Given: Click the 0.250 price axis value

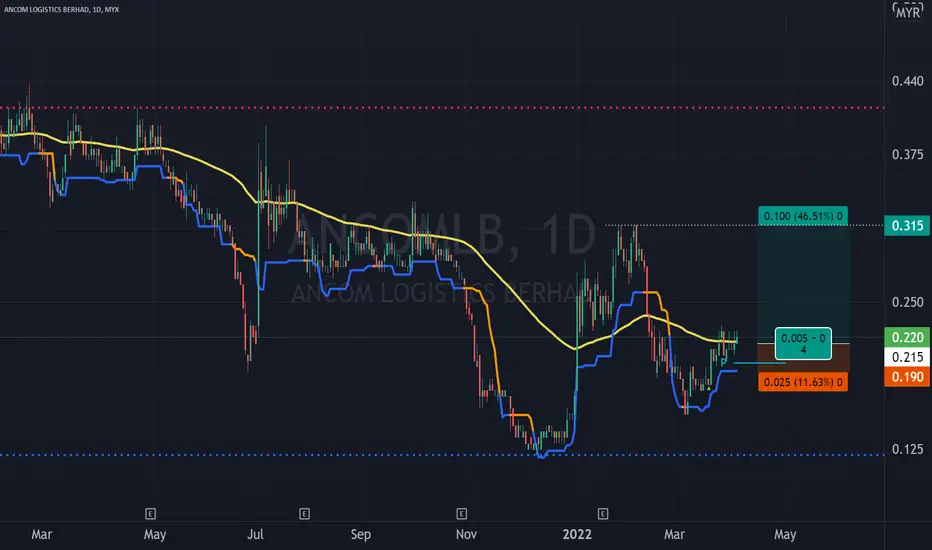Looking at the screenshot, I should [x=908, y=302].
